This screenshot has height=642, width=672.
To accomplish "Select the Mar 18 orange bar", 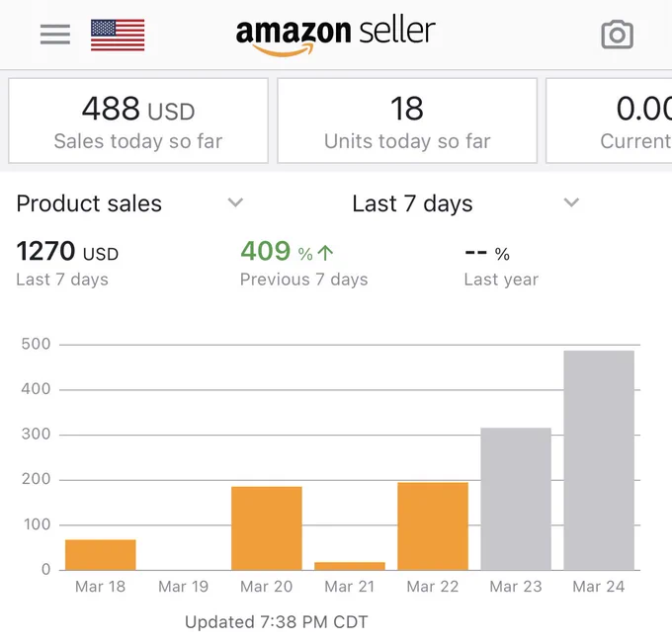I will pyautogui.click(x=101, y=555).
